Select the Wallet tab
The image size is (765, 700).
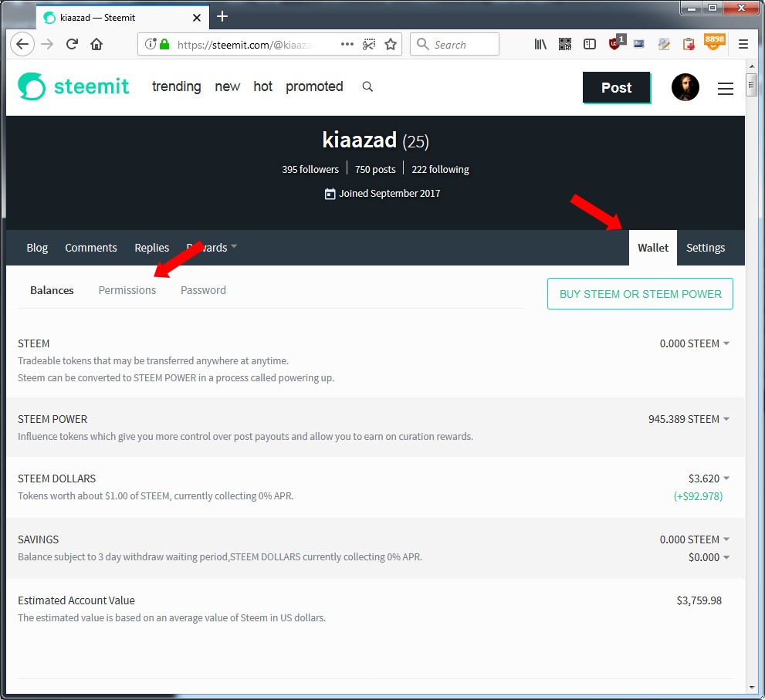(x=653, y=248)
